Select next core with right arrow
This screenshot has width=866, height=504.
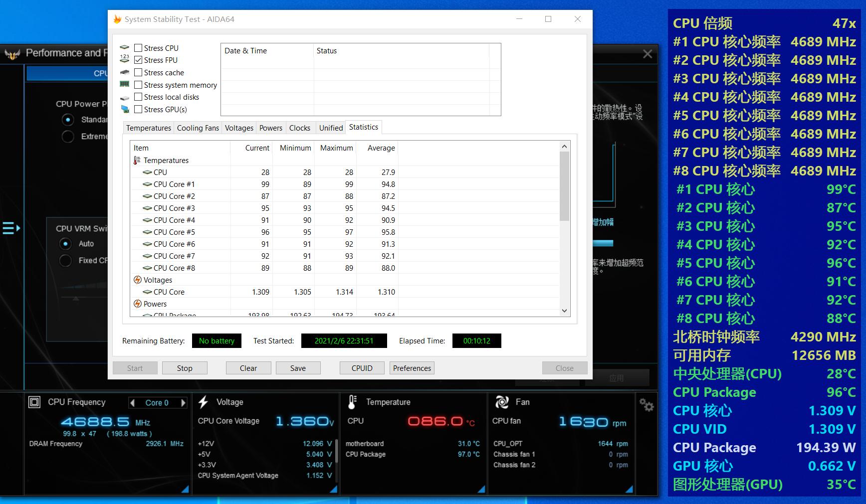click(x=183, y=403)
